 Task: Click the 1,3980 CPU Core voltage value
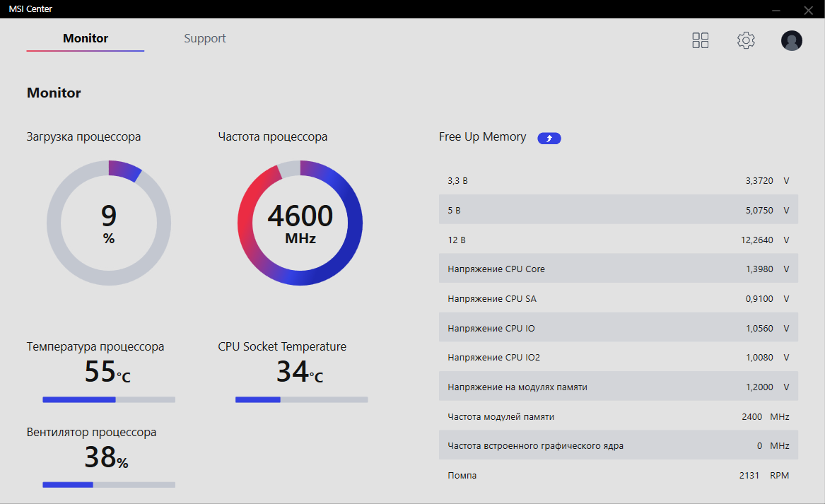tap(759, 269)
